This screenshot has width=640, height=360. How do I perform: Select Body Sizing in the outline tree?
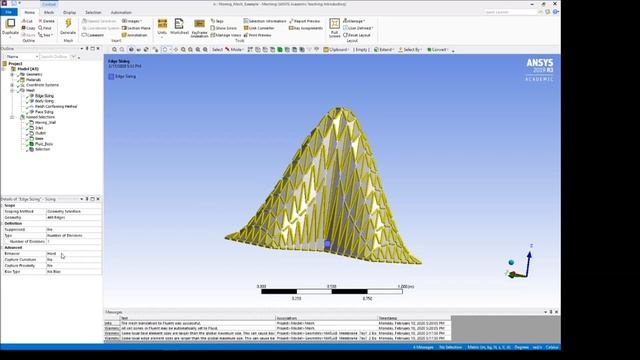coord(44,101)
